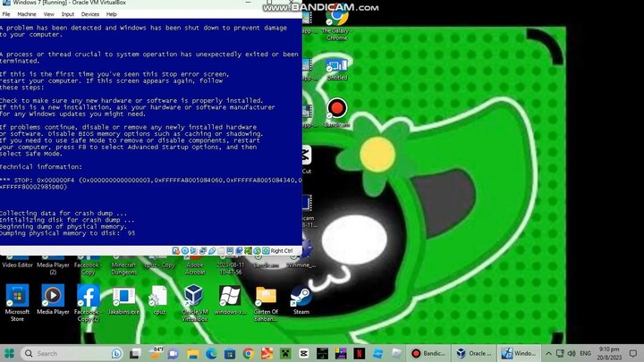Select the cpuz file icon
Viewport: 644px width, 362px height.
click(158, 299)
